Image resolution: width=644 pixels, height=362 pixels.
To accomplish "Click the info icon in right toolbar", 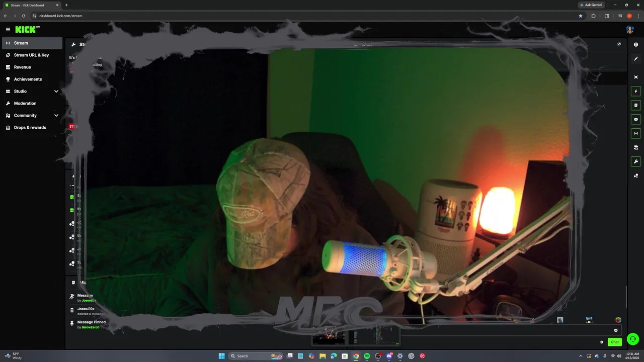I will coord(636,45).
